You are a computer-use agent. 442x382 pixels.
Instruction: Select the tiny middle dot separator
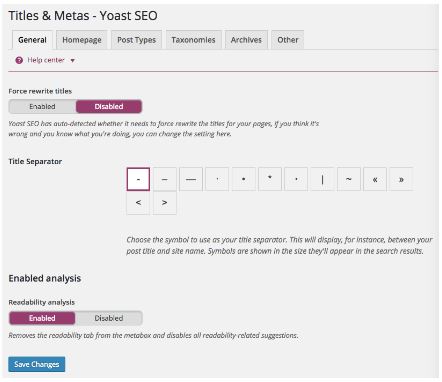tap(217, 179)
